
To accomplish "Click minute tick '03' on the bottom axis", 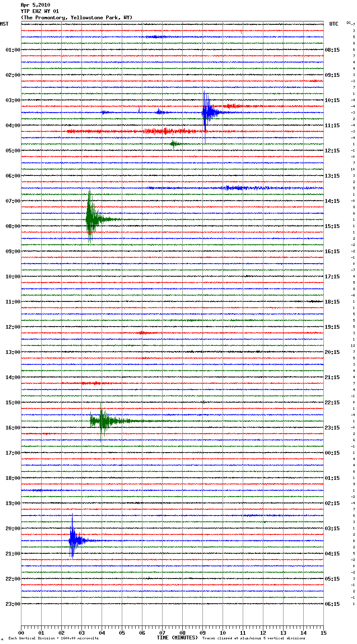I will [81, 633].
